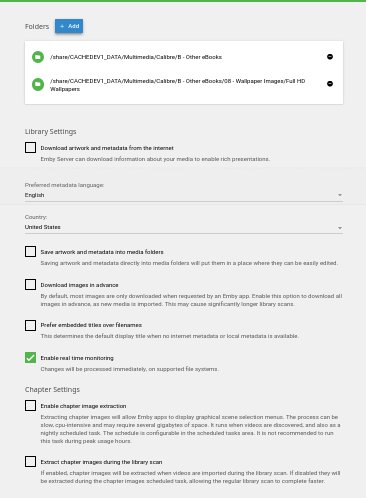The height and width of the screenshot is (498, 366).
Task: Click the 'Download images in advance' label
Action: pos(79,285)
